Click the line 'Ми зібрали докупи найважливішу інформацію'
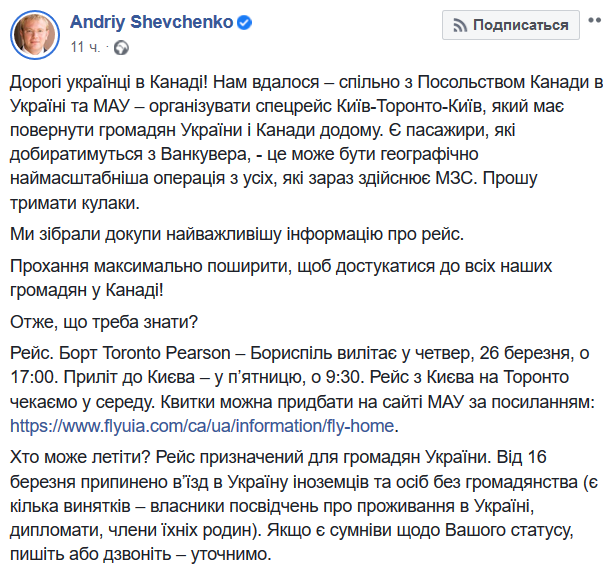The width and height of the screenshot is (603, 570). 237,234
